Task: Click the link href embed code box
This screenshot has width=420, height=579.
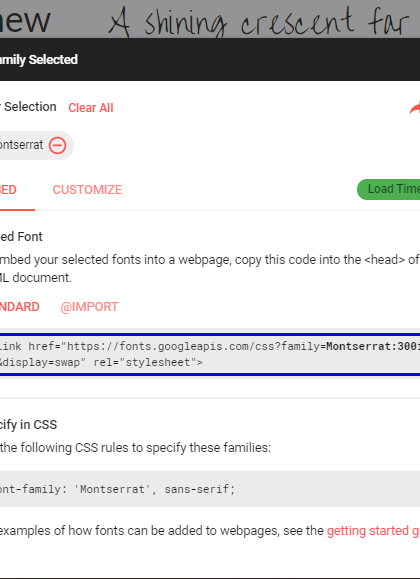Action: (x=210, y=354)
